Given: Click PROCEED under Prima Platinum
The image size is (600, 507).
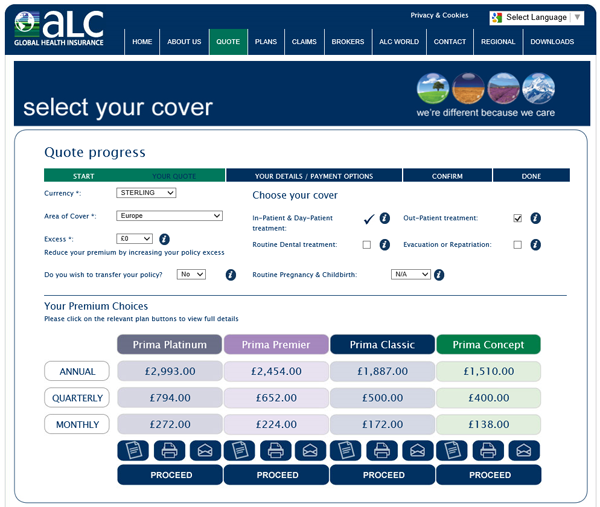Looking at the screenshot, I should pos(170,475).
